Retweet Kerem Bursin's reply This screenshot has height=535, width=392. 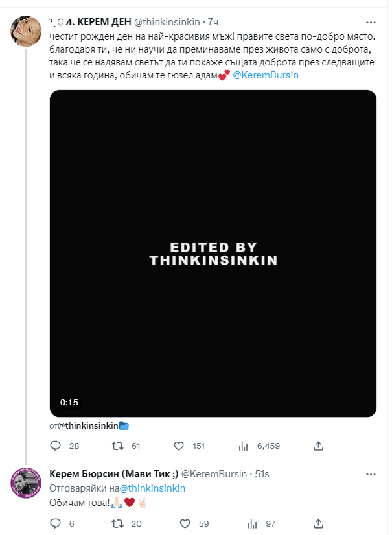[118, 523]
